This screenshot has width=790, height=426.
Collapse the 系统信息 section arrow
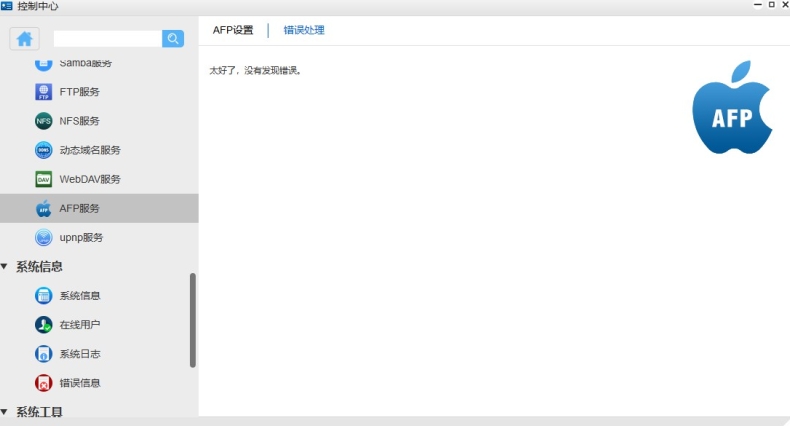(x=5, y=266)
